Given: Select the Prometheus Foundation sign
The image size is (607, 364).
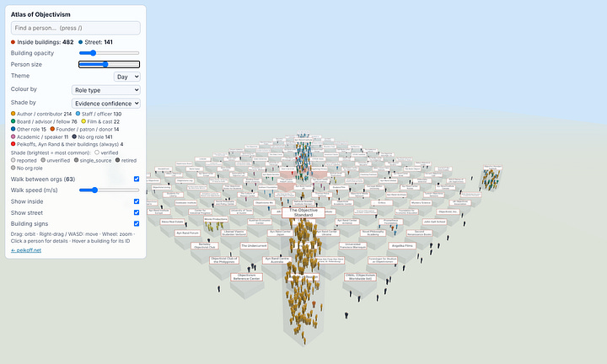Looking at the screenshot, I should [391, 222].
